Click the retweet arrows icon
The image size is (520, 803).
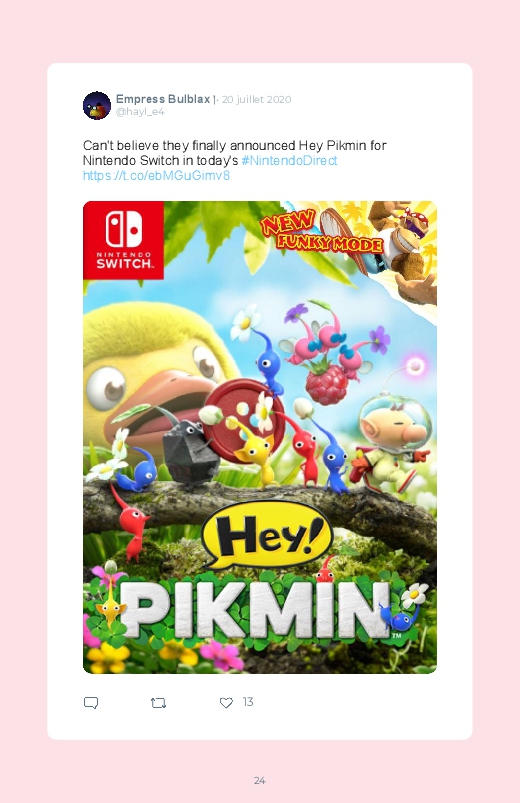(158, 703)
